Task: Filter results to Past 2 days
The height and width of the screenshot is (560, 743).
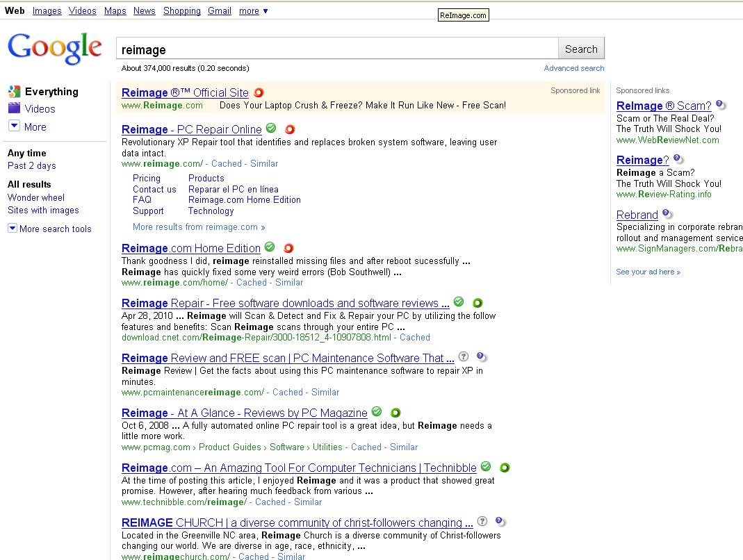Action: (32, 166)
